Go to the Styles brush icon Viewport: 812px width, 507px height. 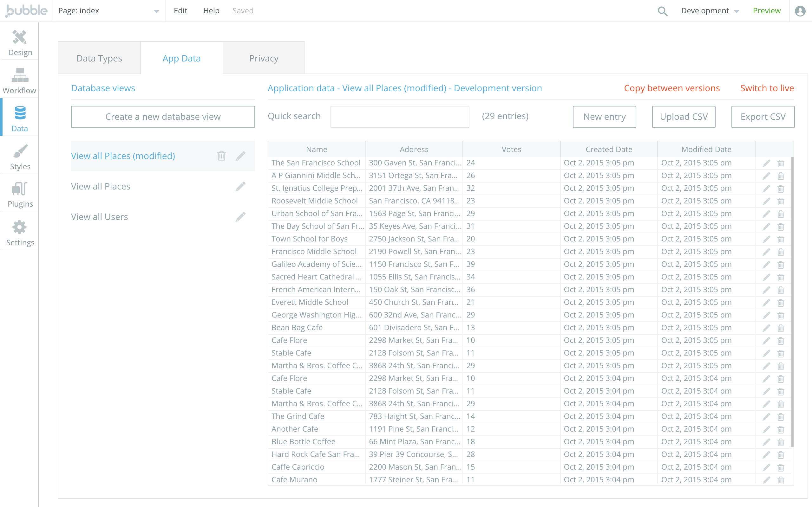[x=19, y=152]
